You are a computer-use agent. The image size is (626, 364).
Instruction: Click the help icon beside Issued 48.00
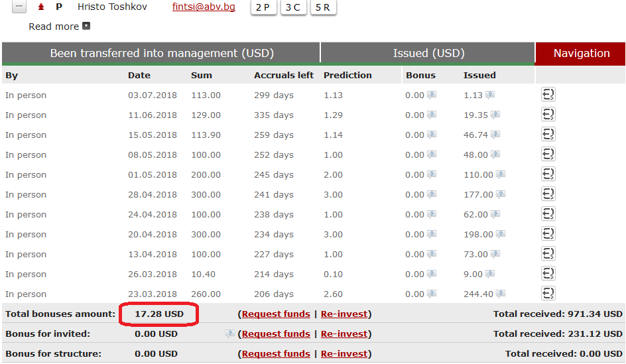click(x=495, y=154)
